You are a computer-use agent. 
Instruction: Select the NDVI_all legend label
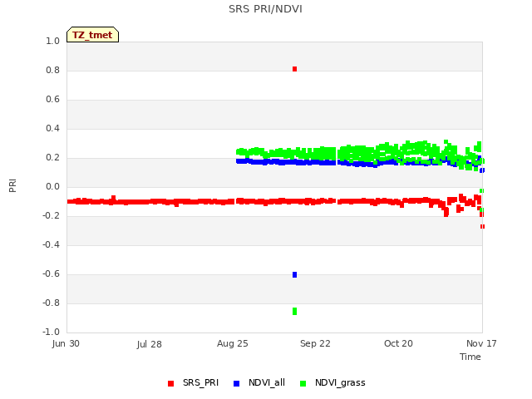(x=267, y=382)
